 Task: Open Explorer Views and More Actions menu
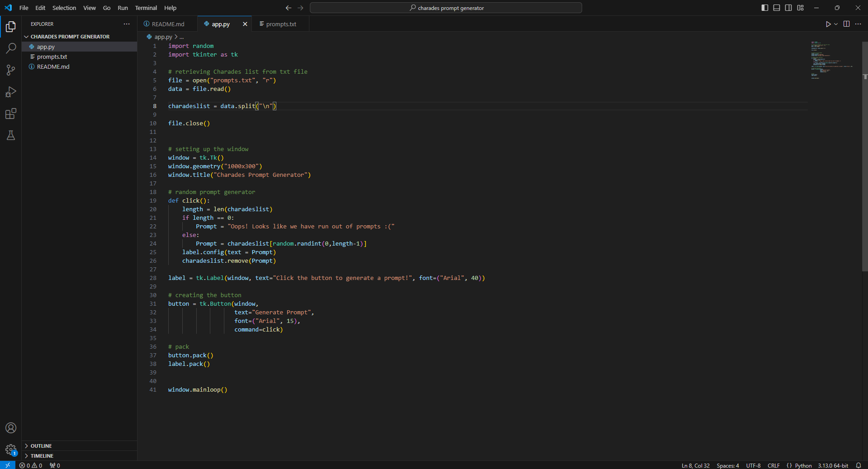click(127, 24)
